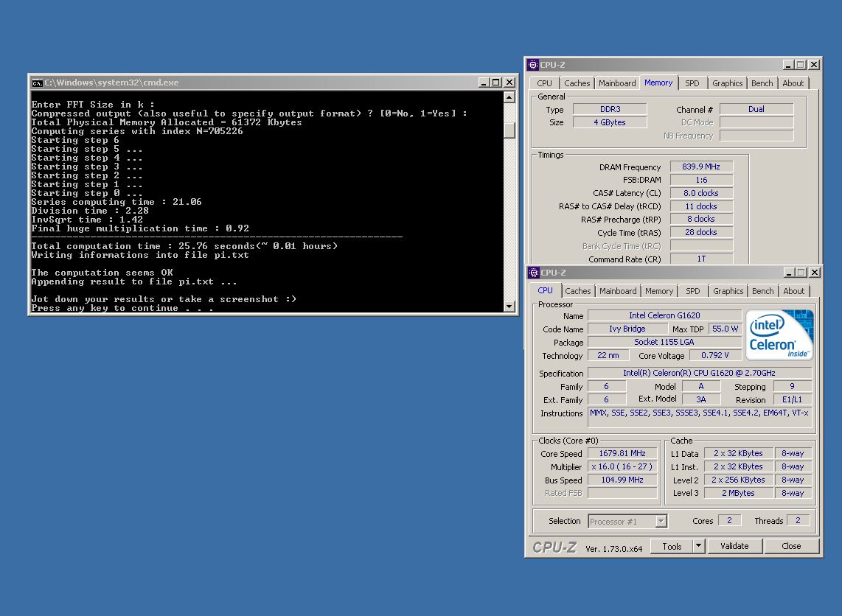The width and height of the screenshot is (842, 616).
Task: Close the Memory CPU-Z window
Action: click(814, 65)
